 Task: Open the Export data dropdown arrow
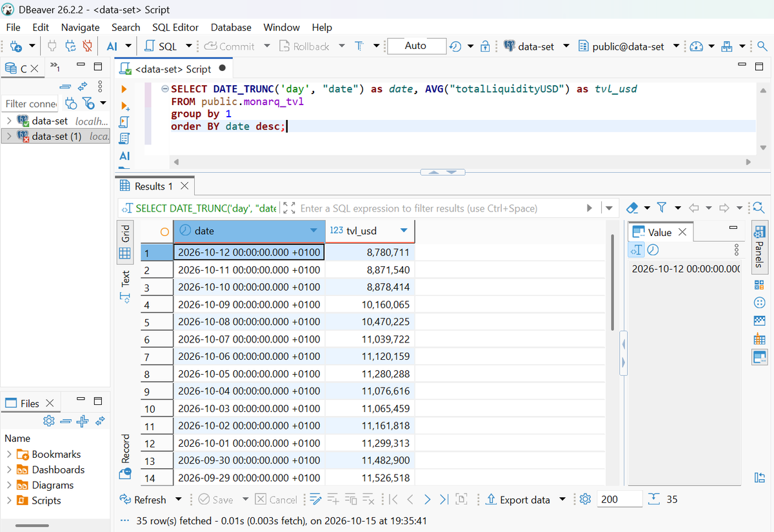[x=562, y=500]
